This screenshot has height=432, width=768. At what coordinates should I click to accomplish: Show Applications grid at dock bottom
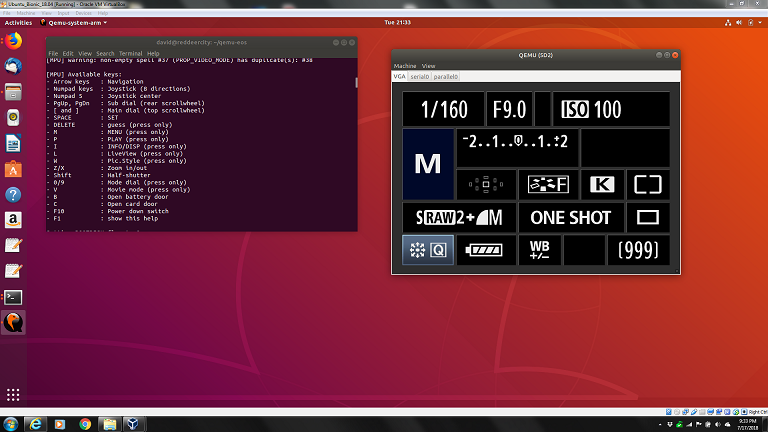pos(13,395)
